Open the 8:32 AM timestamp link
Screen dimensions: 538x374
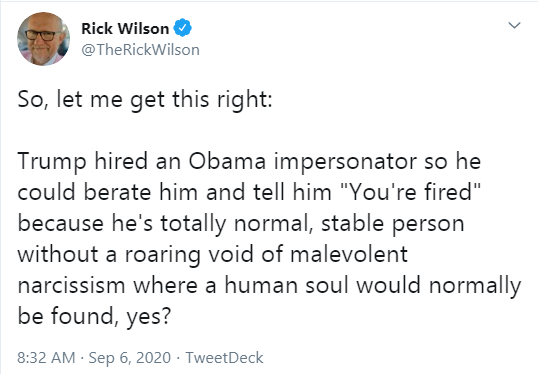pos(46,358)
